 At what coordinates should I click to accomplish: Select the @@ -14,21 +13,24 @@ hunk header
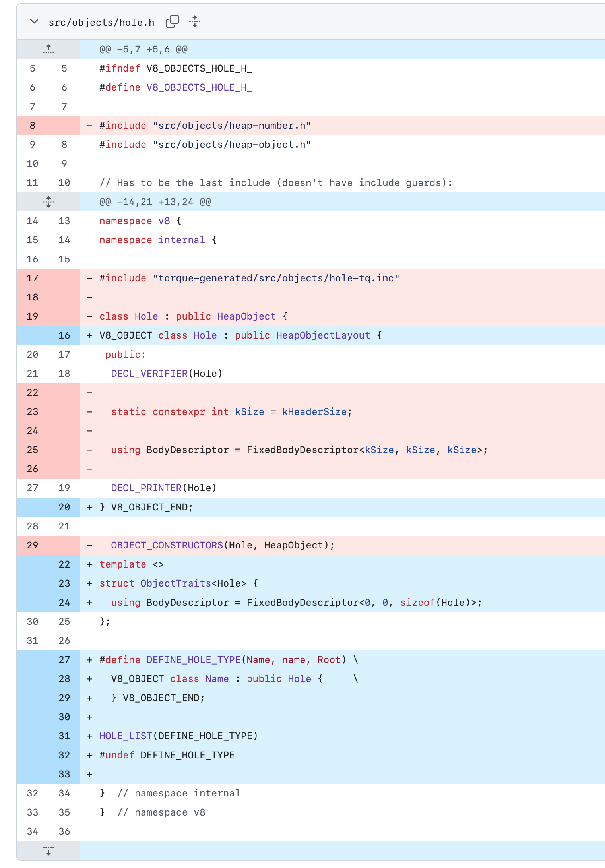coord(155,202)
